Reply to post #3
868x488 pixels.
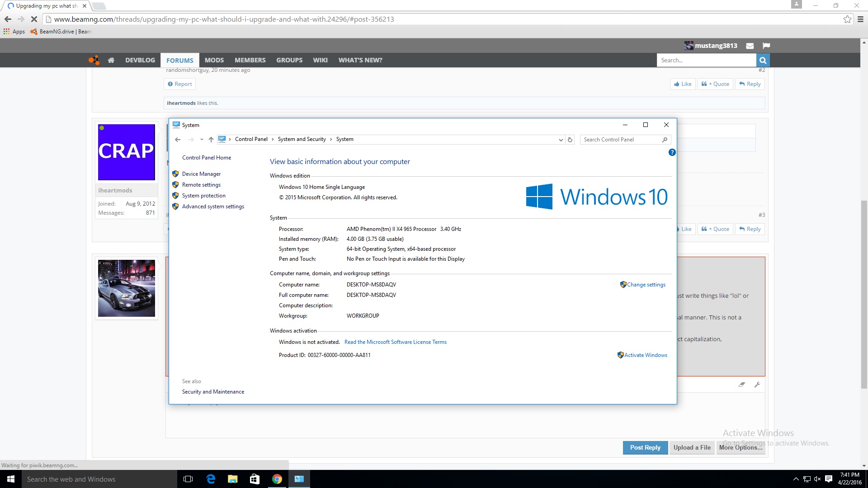750,229
